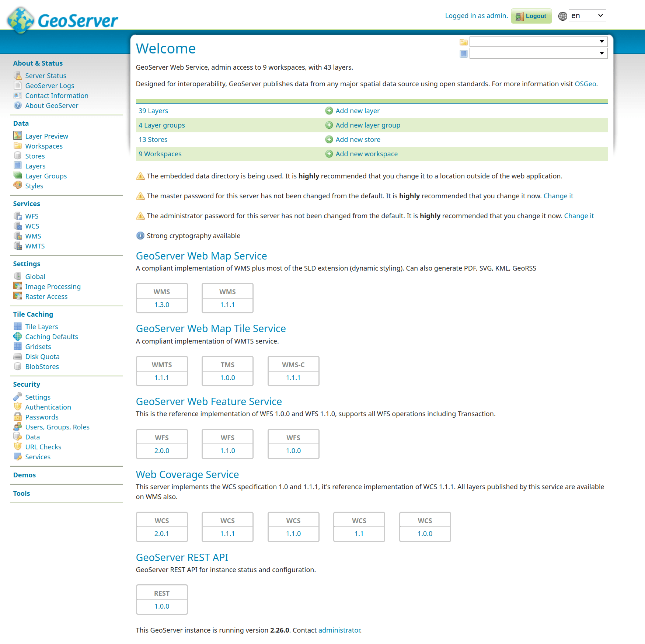Click the Image Processing picture icon

tap(18, 286)
